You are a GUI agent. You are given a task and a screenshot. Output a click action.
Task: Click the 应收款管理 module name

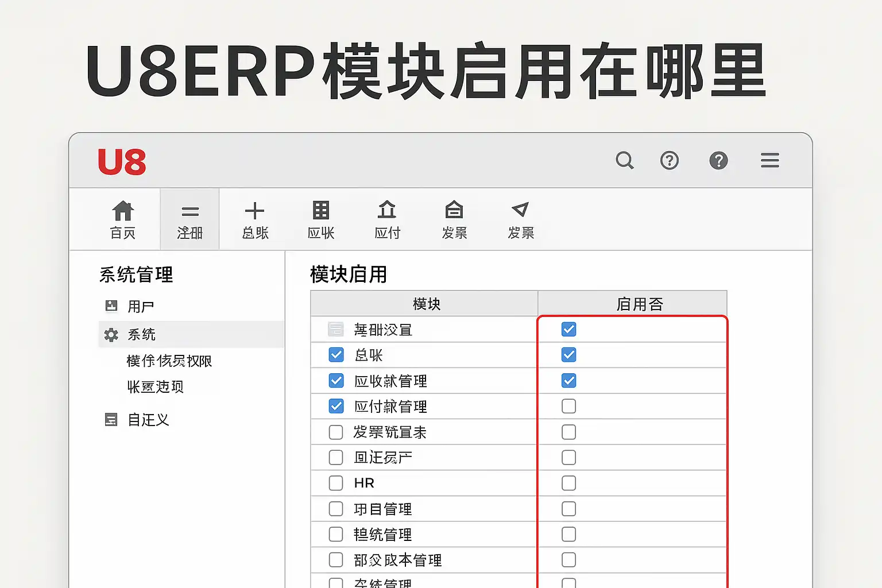(390, 381)
